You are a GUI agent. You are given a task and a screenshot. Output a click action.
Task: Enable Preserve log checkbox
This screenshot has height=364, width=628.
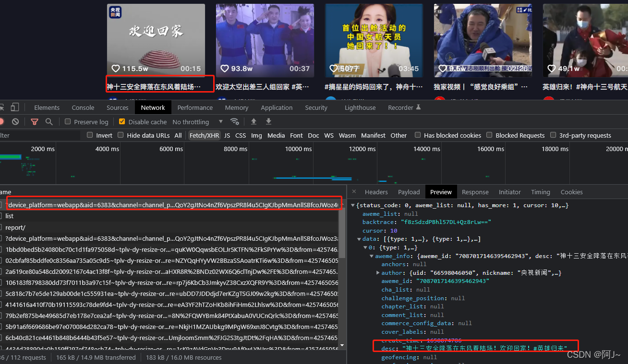(x=68, y=122)
